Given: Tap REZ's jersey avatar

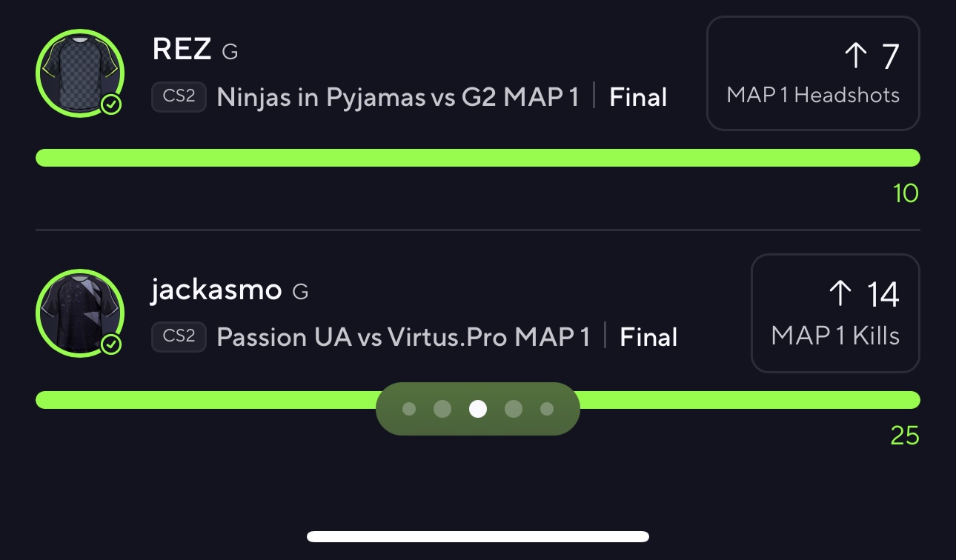Looking at the screenshot, I should [79, 73].
